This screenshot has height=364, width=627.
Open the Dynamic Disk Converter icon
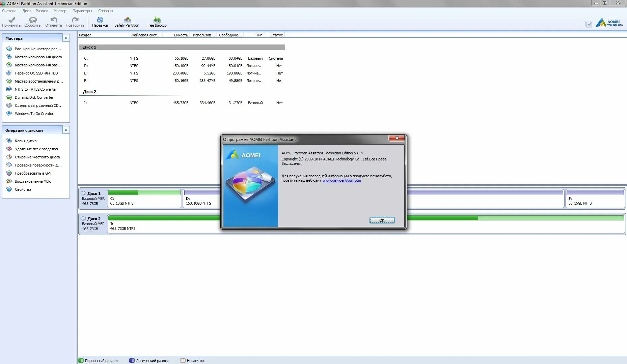tap(9, 97)
